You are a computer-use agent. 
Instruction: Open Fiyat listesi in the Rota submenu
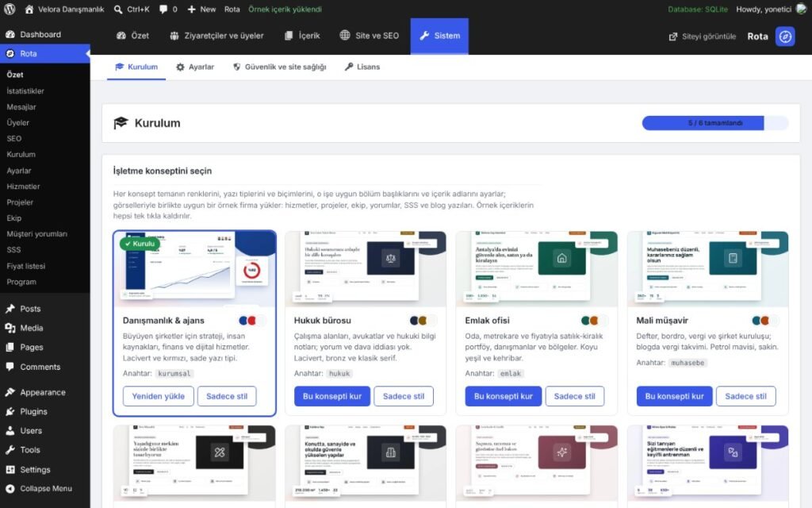coord(26,266)
